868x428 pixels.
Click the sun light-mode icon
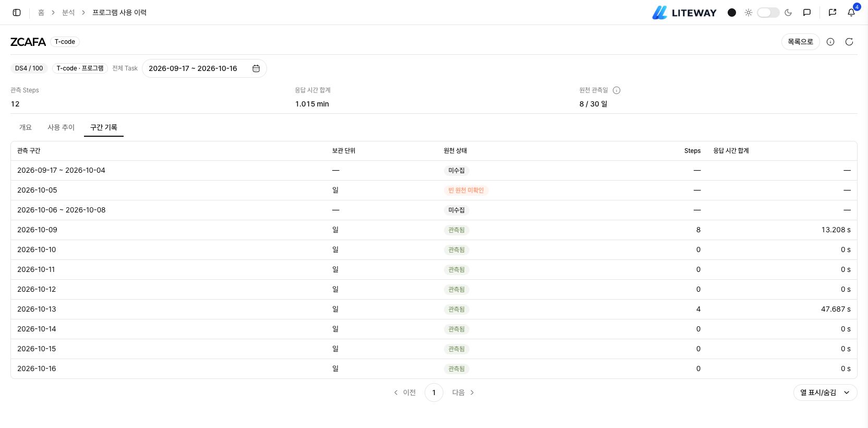tap(749, 13)
